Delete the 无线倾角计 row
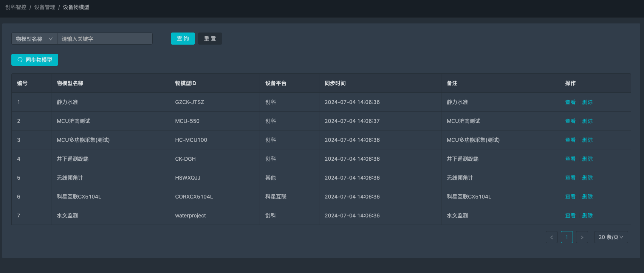 (x=587, y=178)
